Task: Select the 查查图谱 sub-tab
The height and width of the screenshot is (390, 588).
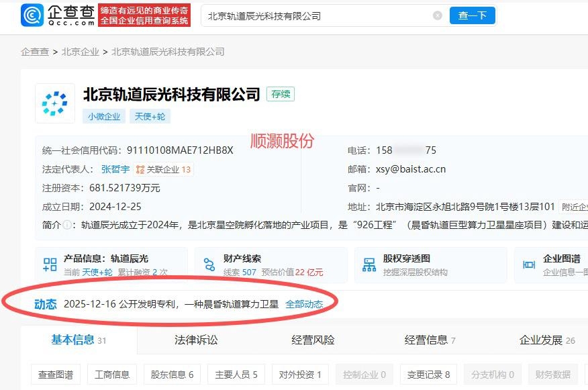Action: coord(56,375)
